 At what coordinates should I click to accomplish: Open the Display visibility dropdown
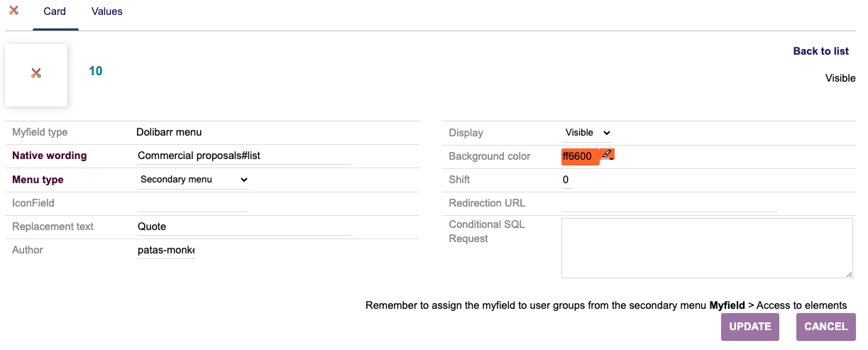pos(588,133)
